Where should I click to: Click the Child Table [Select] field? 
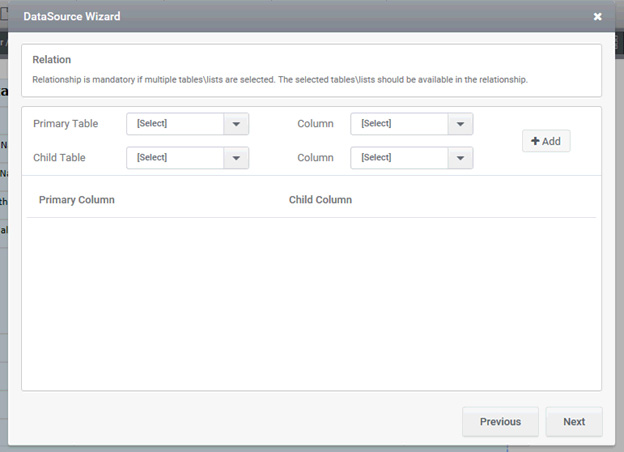coord(175,158)
